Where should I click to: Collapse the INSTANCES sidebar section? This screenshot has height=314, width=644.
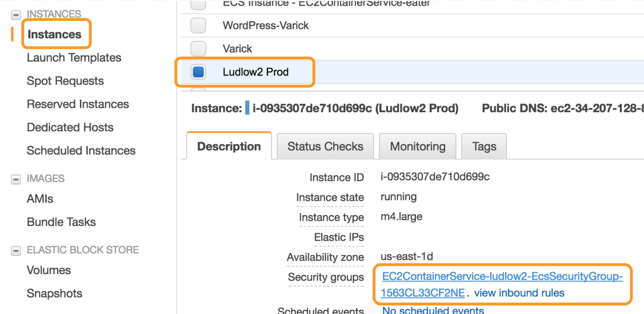click(x=16, y=15)
